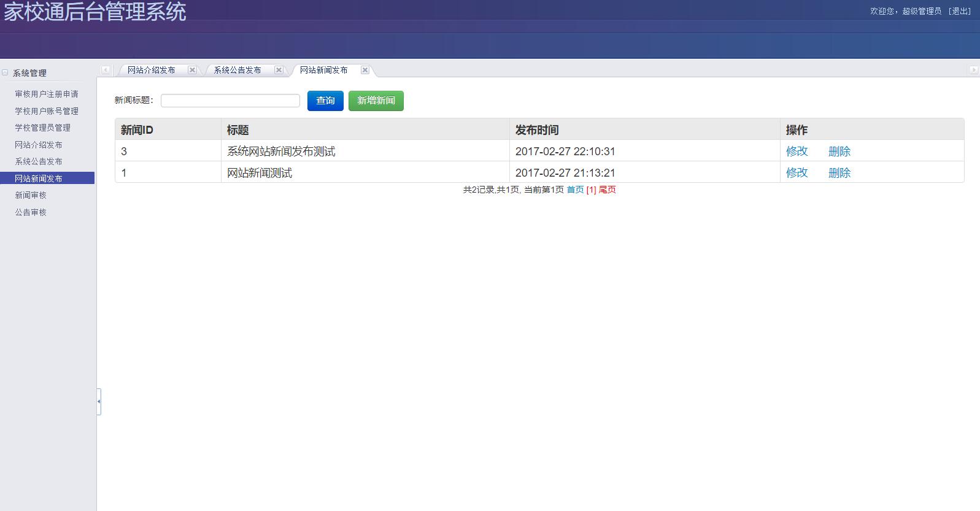Go to 首页 in the pagination
Image resolution: width=980 pixels, height=511 pixels.
coord(575,190)
